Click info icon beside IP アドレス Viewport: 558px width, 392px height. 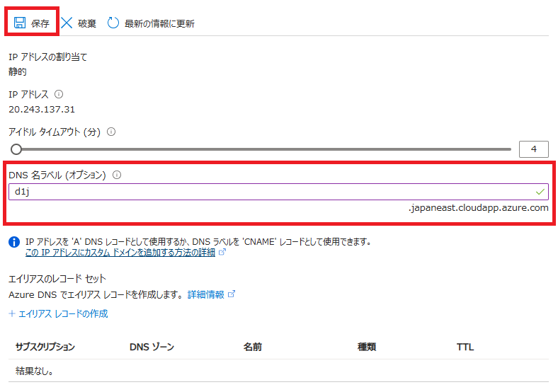(59, 94)
